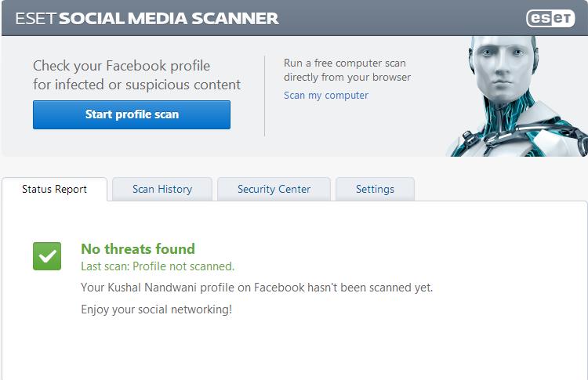Switch to the Status Report tab
Screen dimensions: 588x380
pyautogui.click(x=54, y=189)
